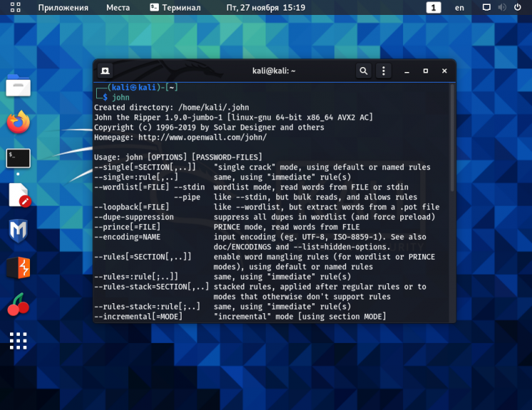Launch Firefox from the dock
The width and height of the screenshot is (532, 410).
pos(19,122)
